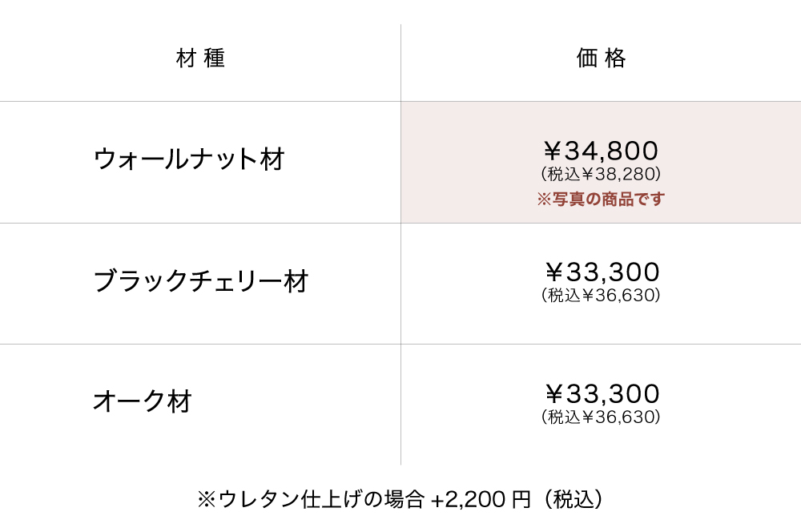The width and height of the screenshot is (801, 532).
Task: Click the ￥ symbol before 34,800
Action: pos(553,151)
